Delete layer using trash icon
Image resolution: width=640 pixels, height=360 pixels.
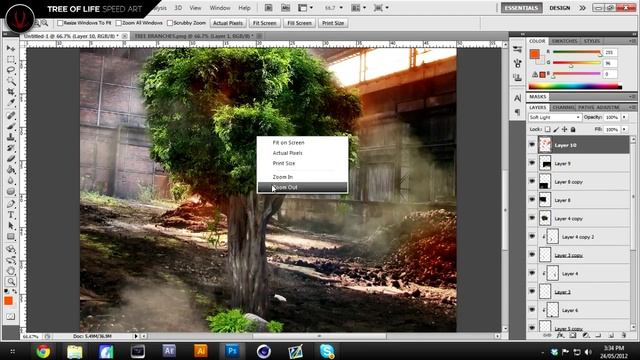click(624, 336)
